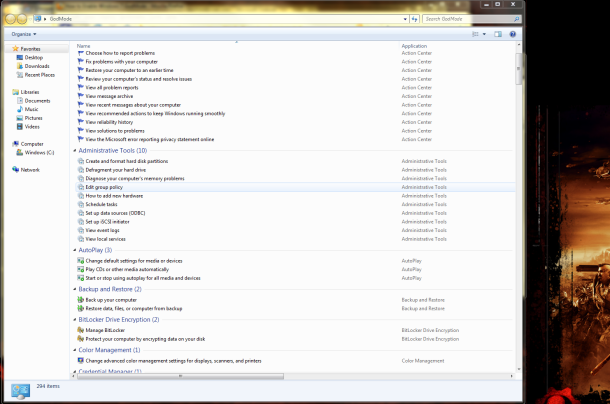Open Documents library in sidebar
The width and height of the screenshot is (610, 404).
37,101
